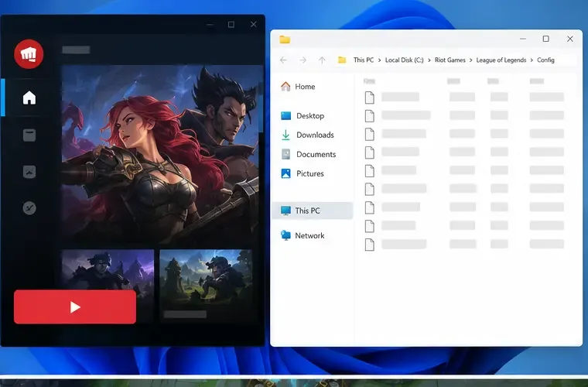Go forward in File Explorer
Image resolution: width=588 pixels, height=387 pixels.
coord(303,60)
